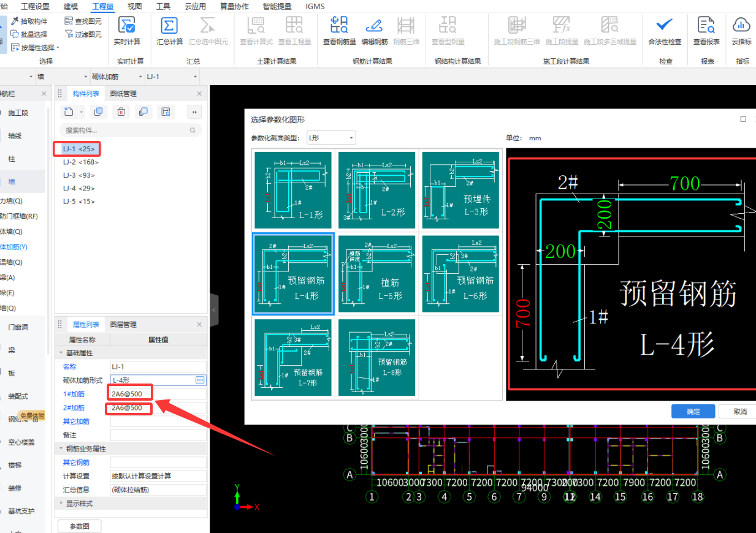Switch to the 建模 ribbon tab

pos(71,6)
